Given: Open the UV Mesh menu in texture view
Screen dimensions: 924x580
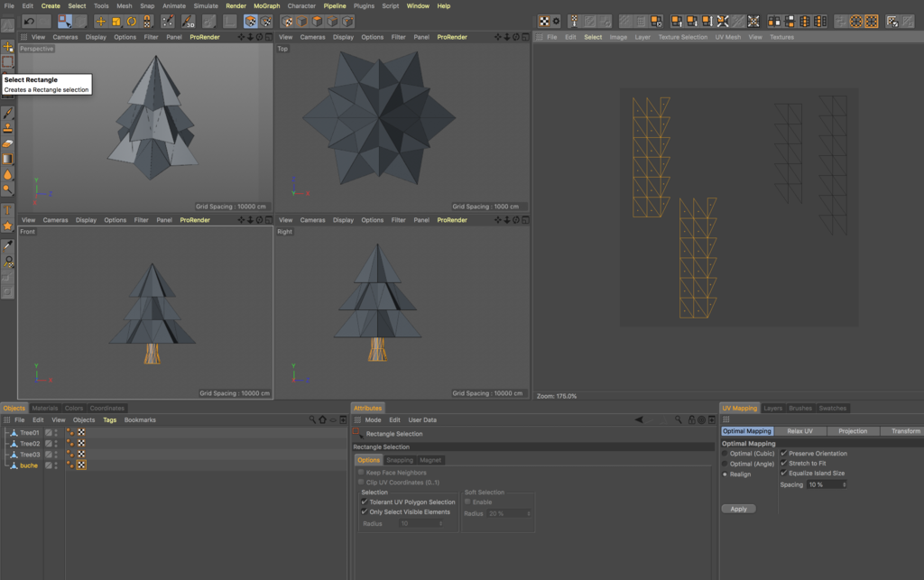Looking at the screenshot, I should 728,37.
